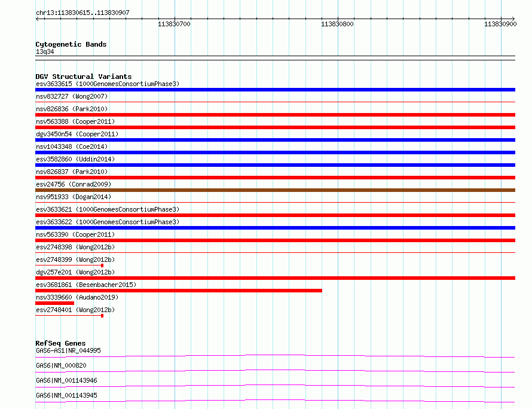Click the short nsv3339660 (Audano2019) bar

tap(54, 303)
